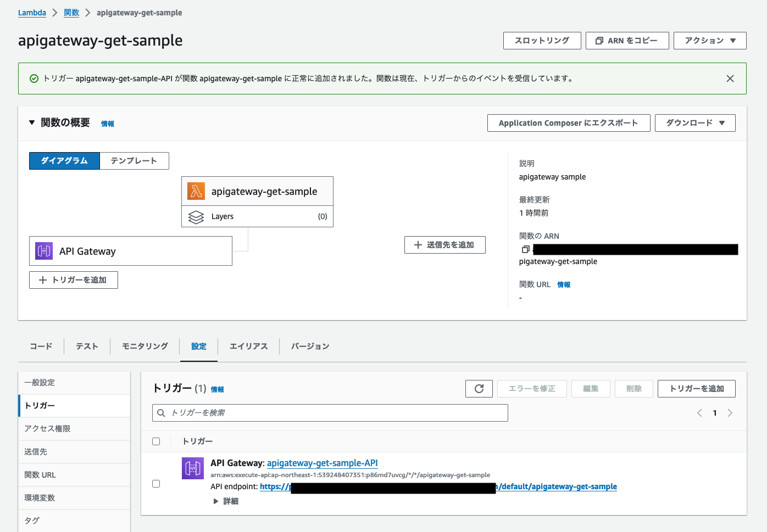Image resolution: width=767 pixels, height=532 pixels.
Task: Click the trigger ARN text arn:aws:execute-api
Action: (350, 475)
